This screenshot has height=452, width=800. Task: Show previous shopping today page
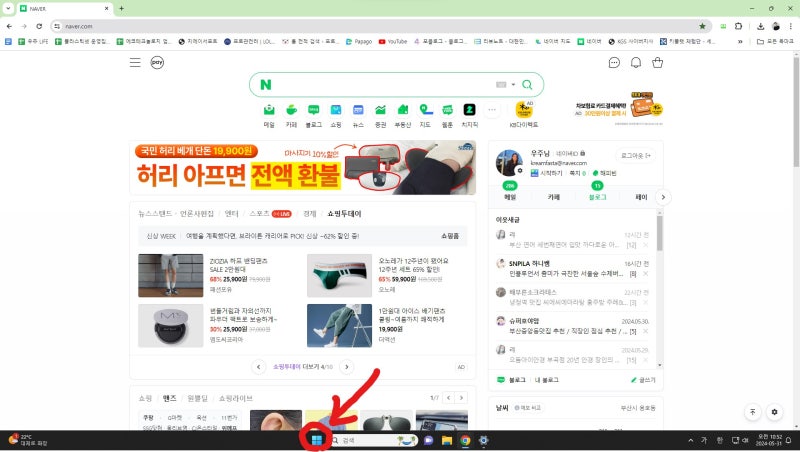259,367
